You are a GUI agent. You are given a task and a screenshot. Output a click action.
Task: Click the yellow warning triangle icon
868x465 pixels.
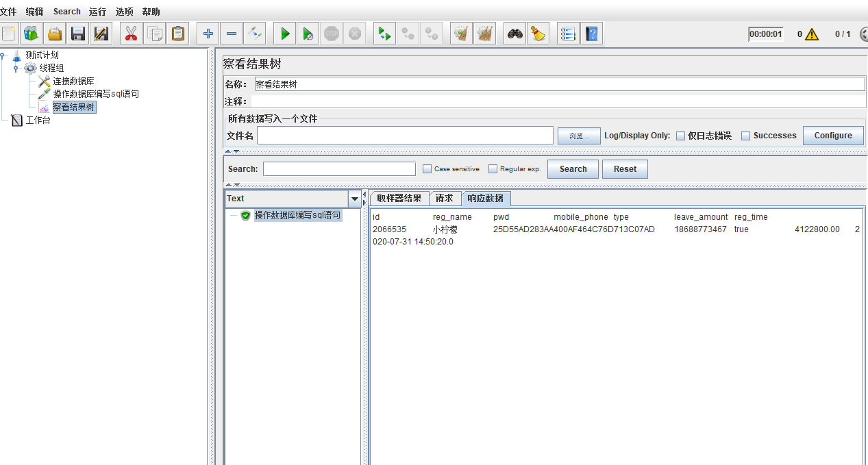click(812, 34)
